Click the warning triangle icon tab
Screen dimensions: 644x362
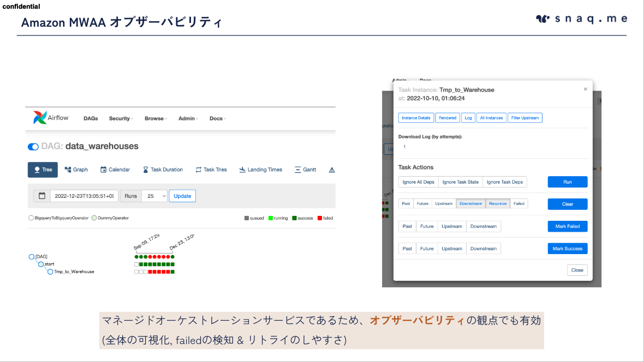(332, 170)
